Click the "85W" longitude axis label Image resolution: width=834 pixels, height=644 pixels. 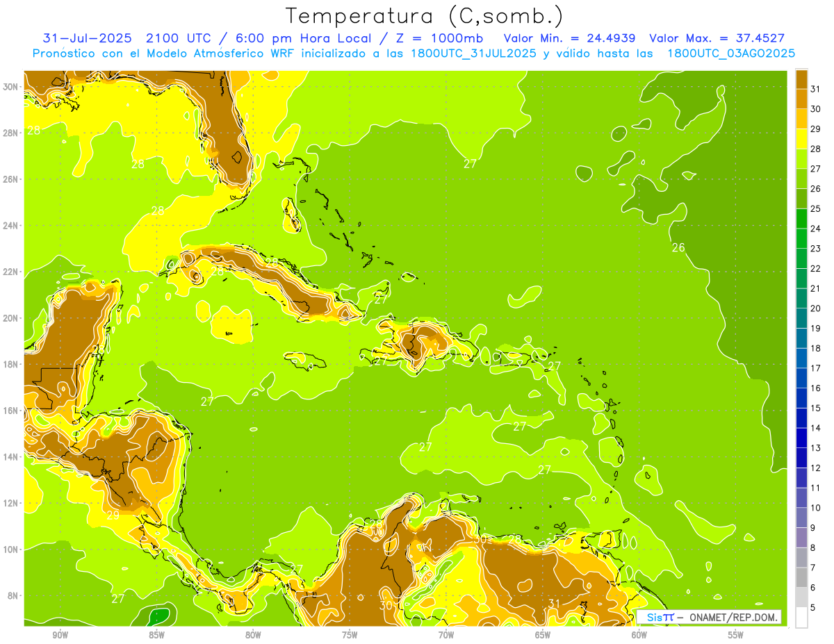point(156,635)
